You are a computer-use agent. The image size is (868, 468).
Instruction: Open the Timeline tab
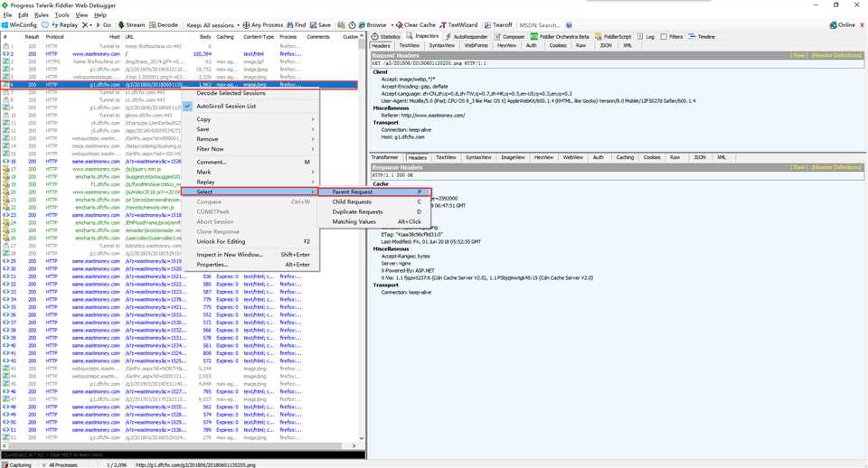coord(702,36)
